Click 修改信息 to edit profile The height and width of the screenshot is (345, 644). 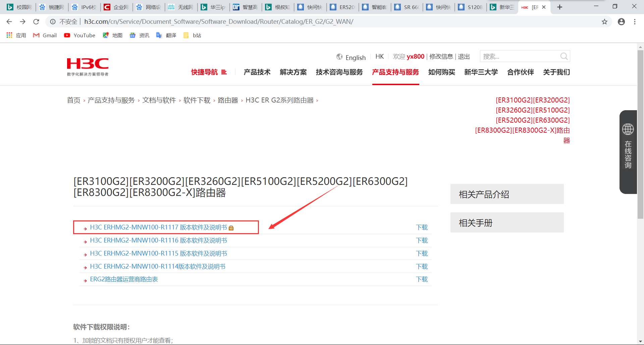tap(441, 57)
